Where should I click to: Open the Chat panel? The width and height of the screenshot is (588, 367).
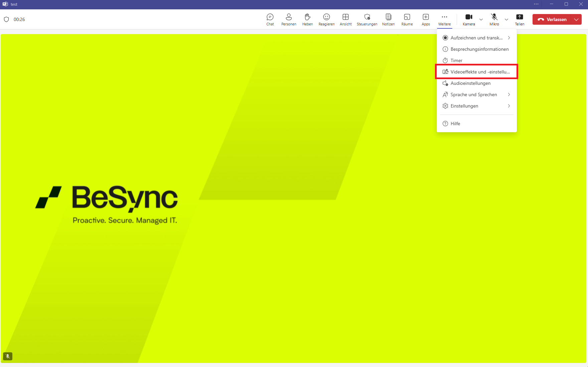(270, 19)
